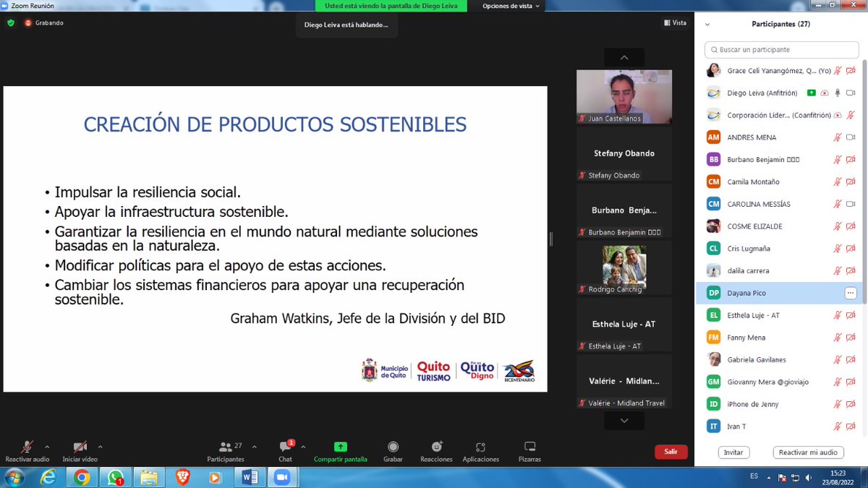Click the camera-off icon beside Camila Montaño
Viewport: 868px width, 488px height.
coord(851,181)
